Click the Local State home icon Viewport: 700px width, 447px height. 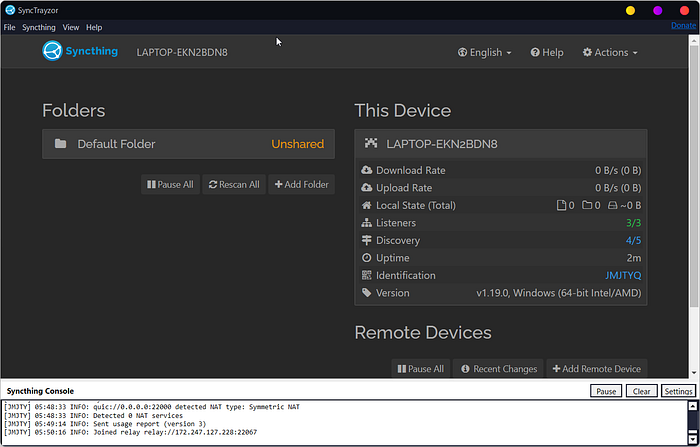(367, 205)
